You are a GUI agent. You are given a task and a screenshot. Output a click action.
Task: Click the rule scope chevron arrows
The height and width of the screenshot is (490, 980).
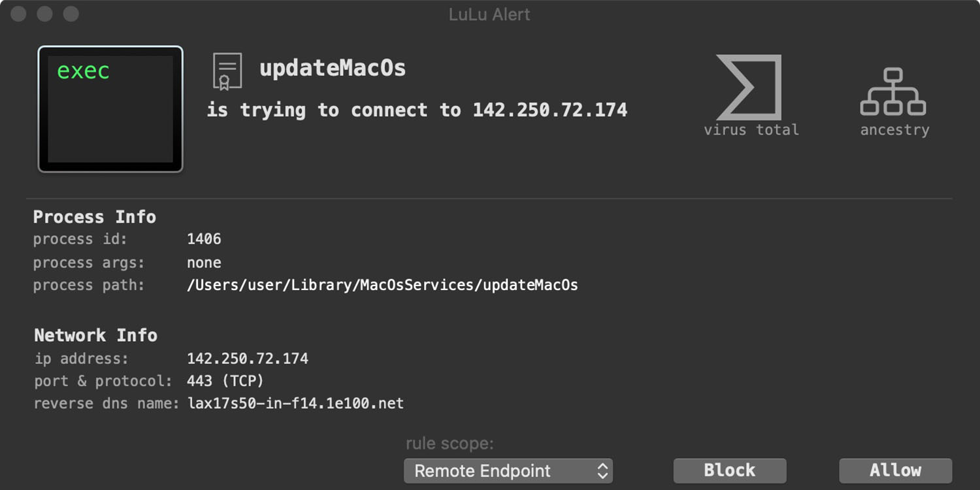tap(602, 470)
